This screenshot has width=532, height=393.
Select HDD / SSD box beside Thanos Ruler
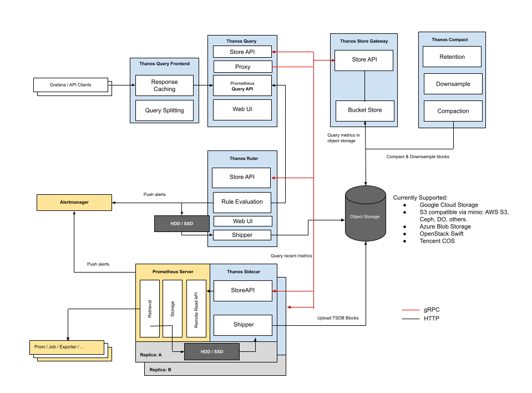coord(182,224)
